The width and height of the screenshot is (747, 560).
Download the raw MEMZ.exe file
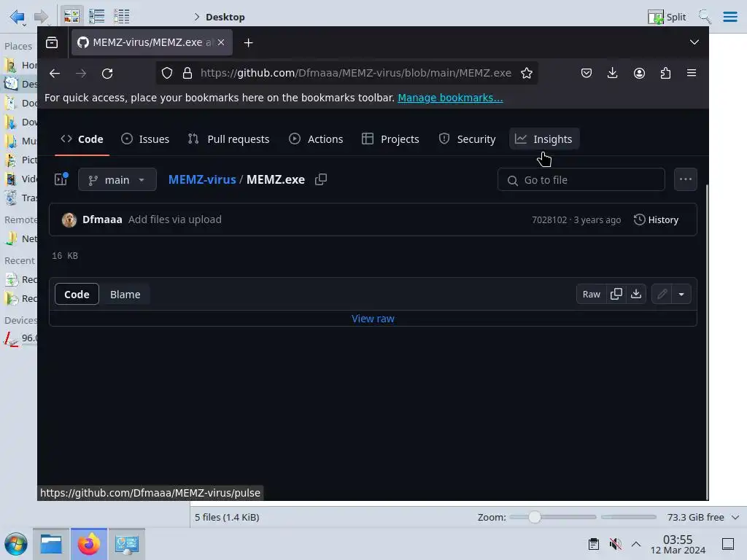[636, 294]
